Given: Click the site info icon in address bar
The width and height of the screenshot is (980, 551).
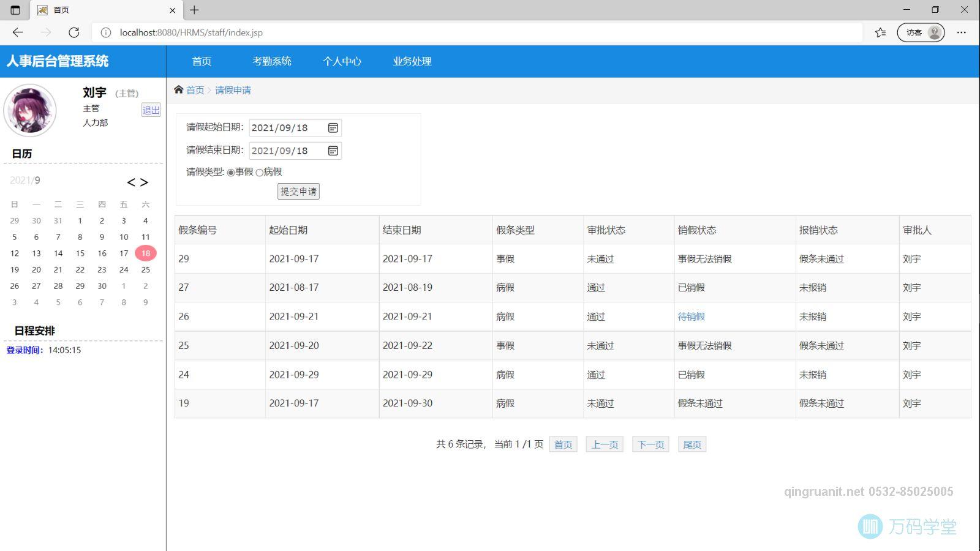Looking at the screenshot, I should point(106,32).
